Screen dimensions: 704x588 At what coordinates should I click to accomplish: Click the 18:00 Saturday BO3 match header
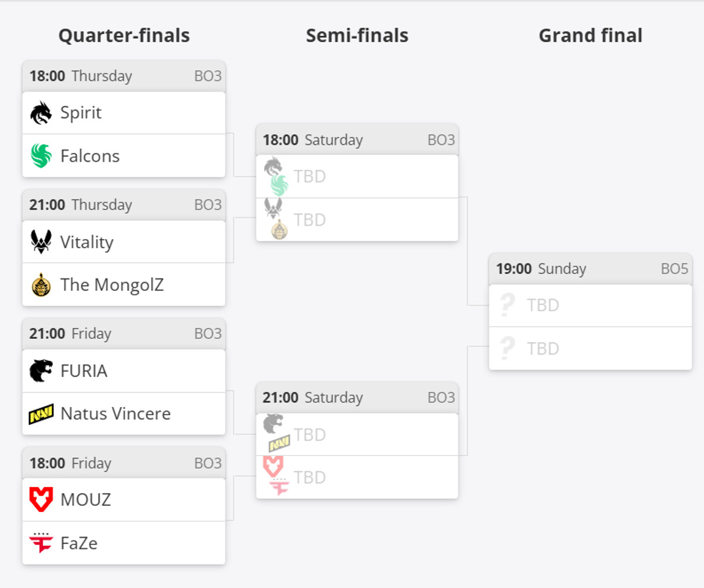(x=357, y=140)
